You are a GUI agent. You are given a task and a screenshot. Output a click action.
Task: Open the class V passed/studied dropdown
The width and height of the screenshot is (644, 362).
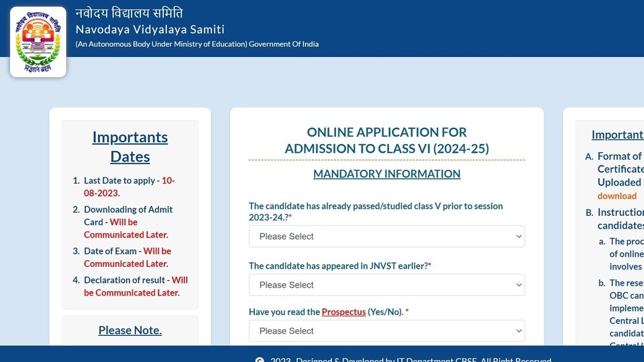[x=386, y=237]
